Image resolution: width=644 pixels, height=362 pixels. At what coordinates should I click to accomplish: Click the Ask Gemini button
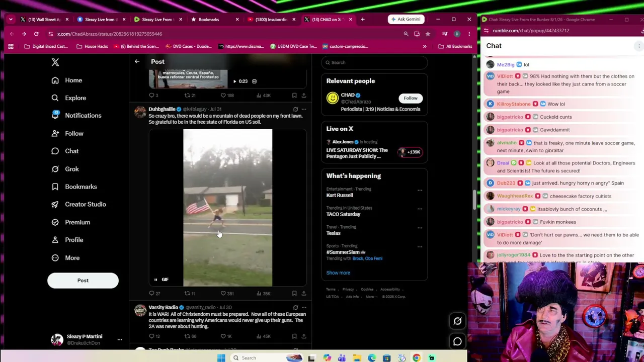tap(405, 20)
